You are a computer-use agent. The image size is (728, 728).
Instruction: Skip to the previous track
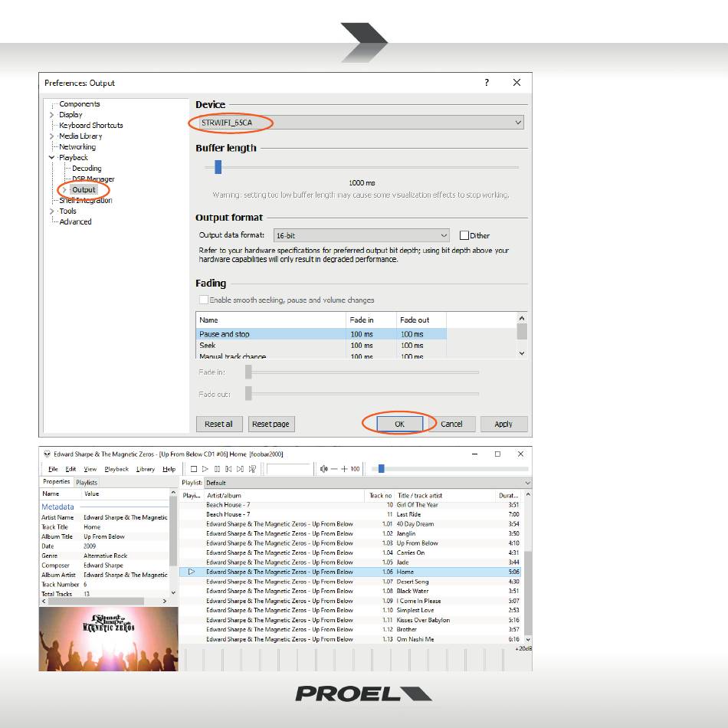(x=228, y=469)
